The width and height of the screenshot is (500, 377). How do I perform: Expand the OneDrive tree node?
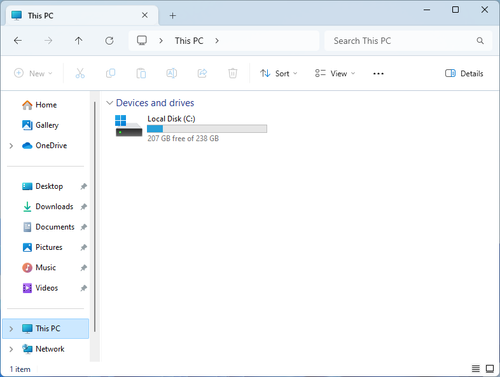pos(11,146)
